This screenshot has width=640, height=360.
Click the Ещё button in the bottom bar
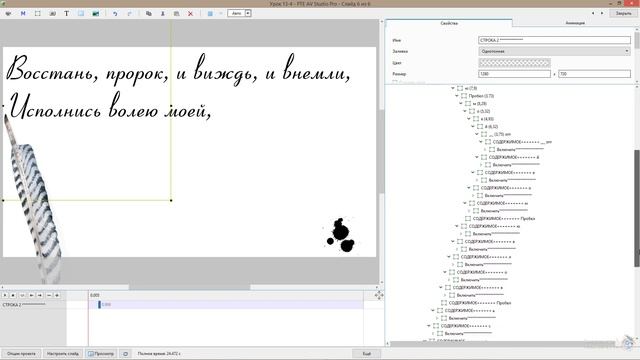coord(367,353)
